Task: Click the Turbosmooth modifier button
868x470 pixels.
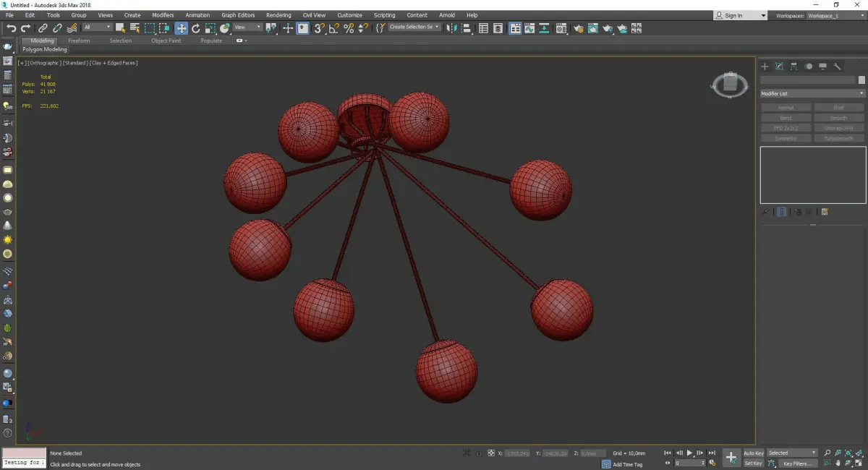Action: (x=839, y=138)
